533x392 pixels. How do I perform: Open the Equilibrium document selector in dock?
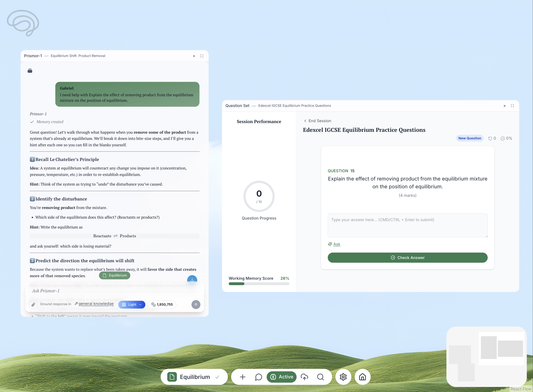pyautogui.click(x=194, y=377)
